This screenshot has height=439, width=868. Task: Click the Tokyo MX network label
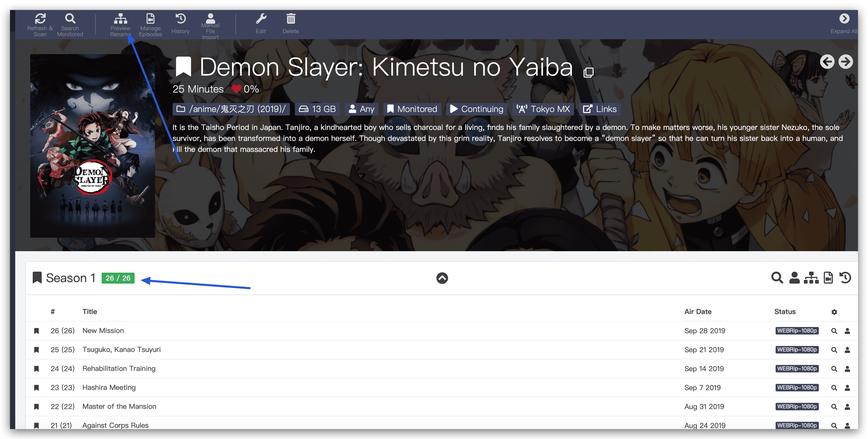[x=543, y=109]
